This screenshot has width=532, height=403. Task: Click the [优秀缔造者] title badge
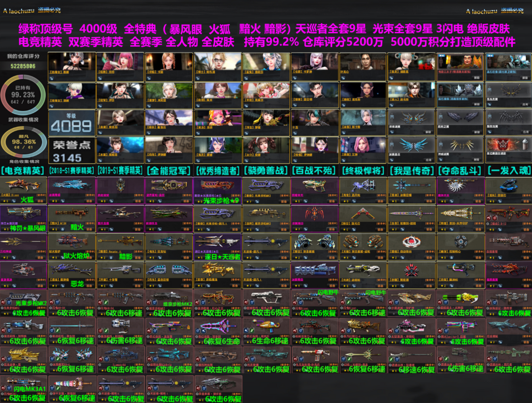click(x=218, y=170)
